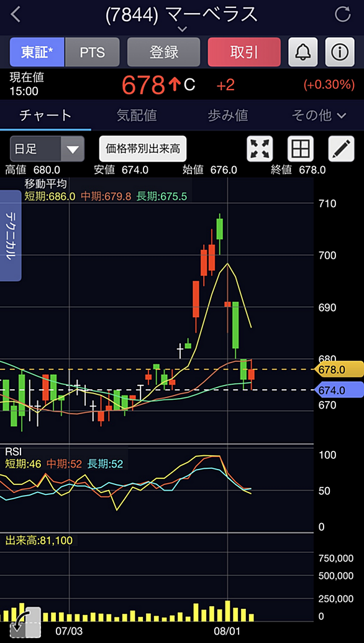Open the price alert bell

[x=303, y=52]
